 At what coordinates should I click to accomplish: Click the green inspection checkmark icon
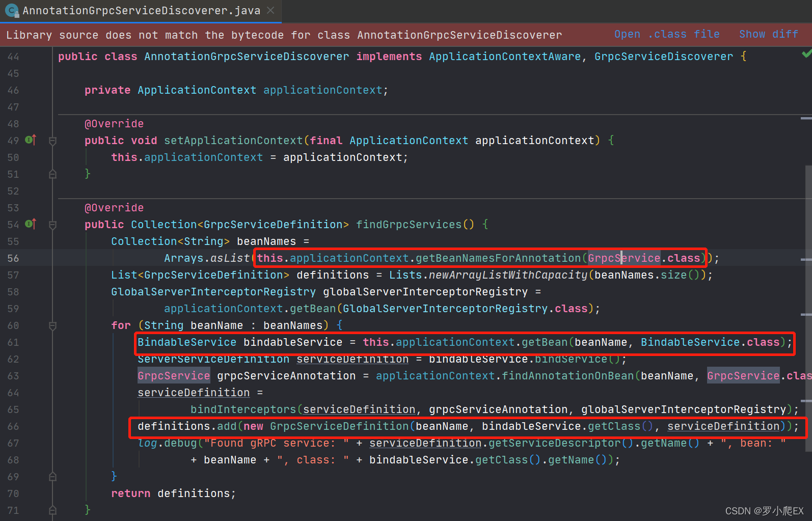pyautogui.click(x=806, y=53)
